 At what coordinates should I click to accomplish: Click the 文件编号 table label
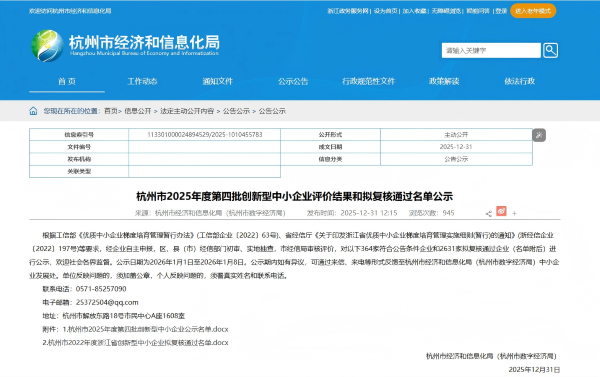pos(79,147)
